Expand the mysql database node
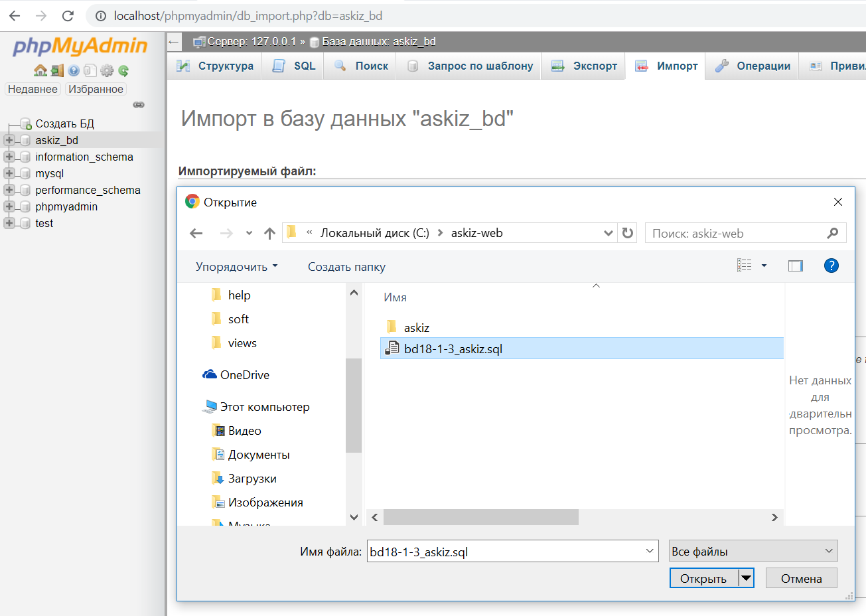Image resolution: width=866 pixels, height=616 pixels. pyautogui.click(x=9, y=173)
